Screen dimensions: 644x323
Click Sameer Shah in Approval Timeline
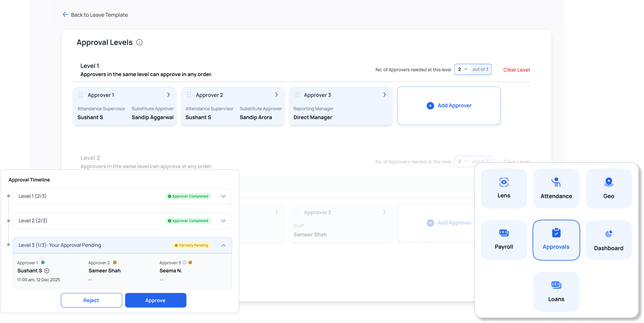104,271
